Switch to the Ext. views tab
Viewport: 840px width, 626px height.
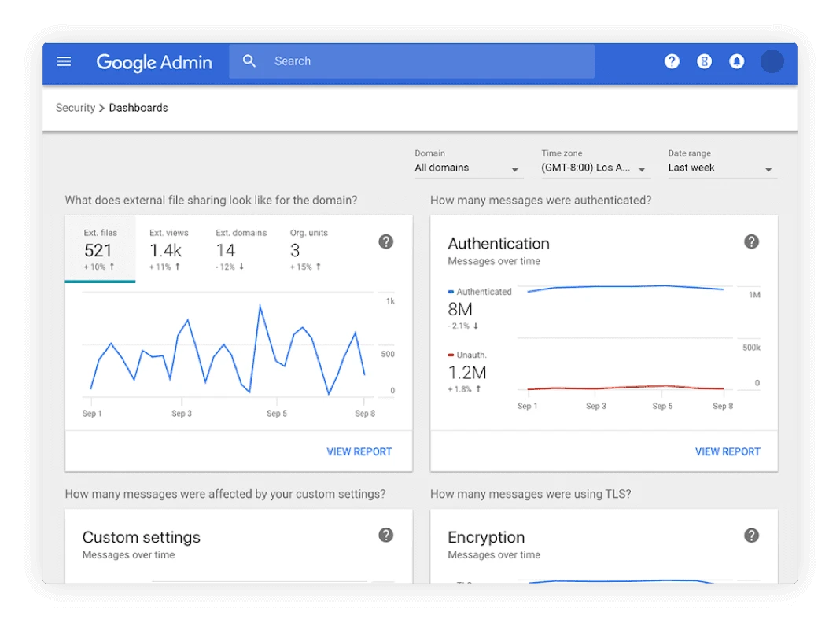click(168, 249)
